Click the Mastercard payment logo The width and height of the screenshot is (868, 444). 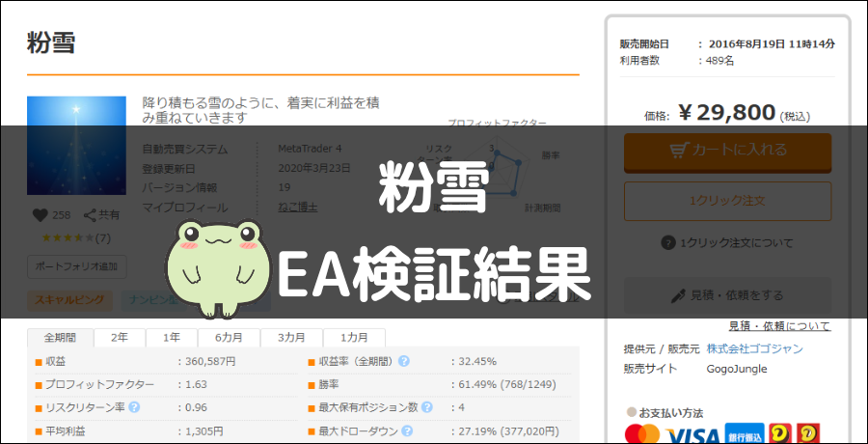point(644,431)
